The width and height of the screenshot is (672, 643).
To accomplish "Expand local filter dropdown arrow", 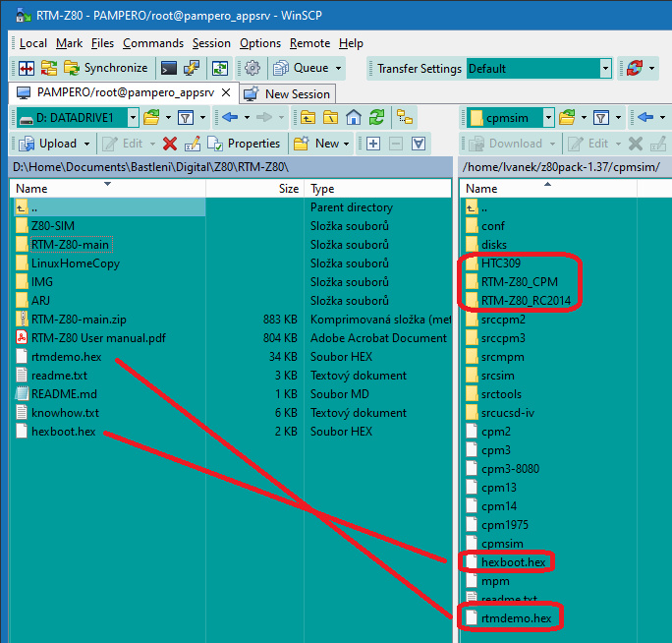I will point(202,118).
